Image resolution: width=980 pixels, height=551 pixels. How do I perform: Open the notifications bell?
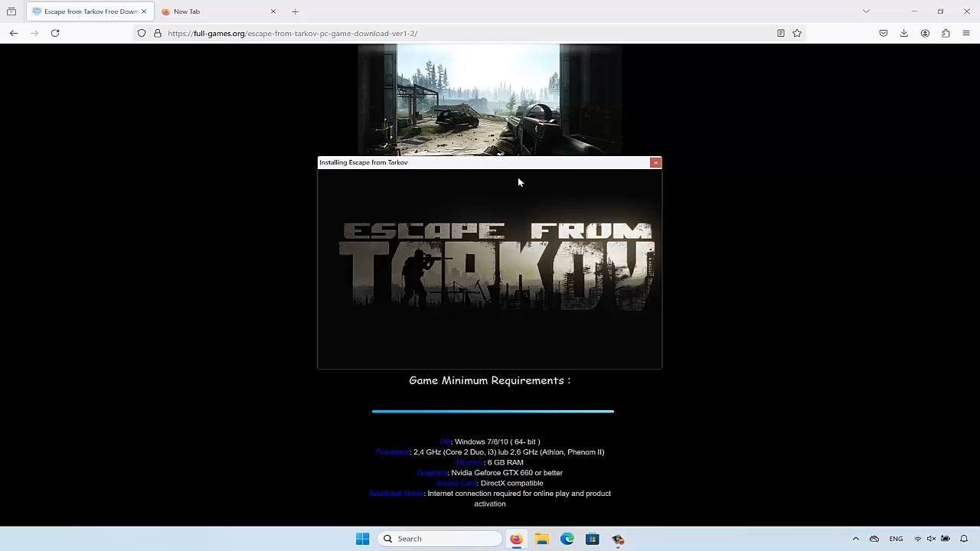coord(964,539)
